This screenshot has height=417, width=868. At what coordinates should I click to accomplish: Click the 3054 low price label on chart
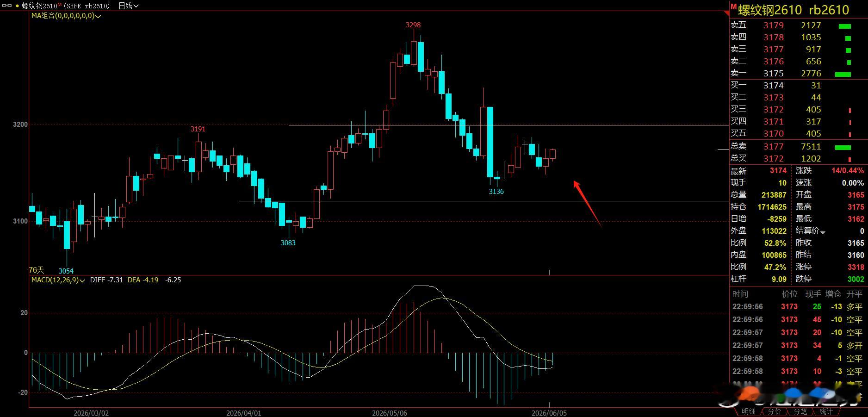(66, 271)
